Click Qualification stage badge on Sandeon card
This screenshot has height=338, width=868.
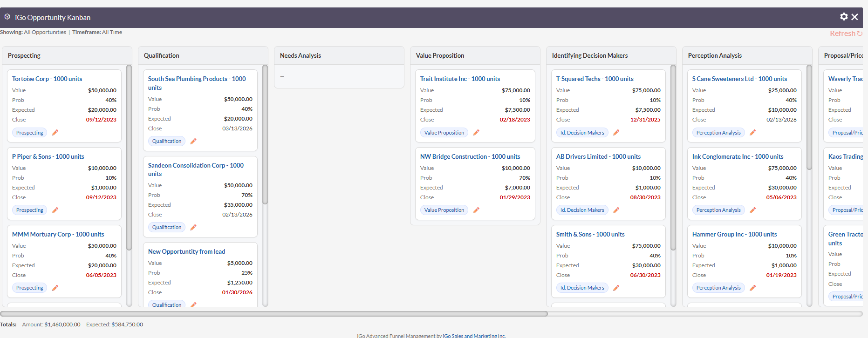[167, 228]
